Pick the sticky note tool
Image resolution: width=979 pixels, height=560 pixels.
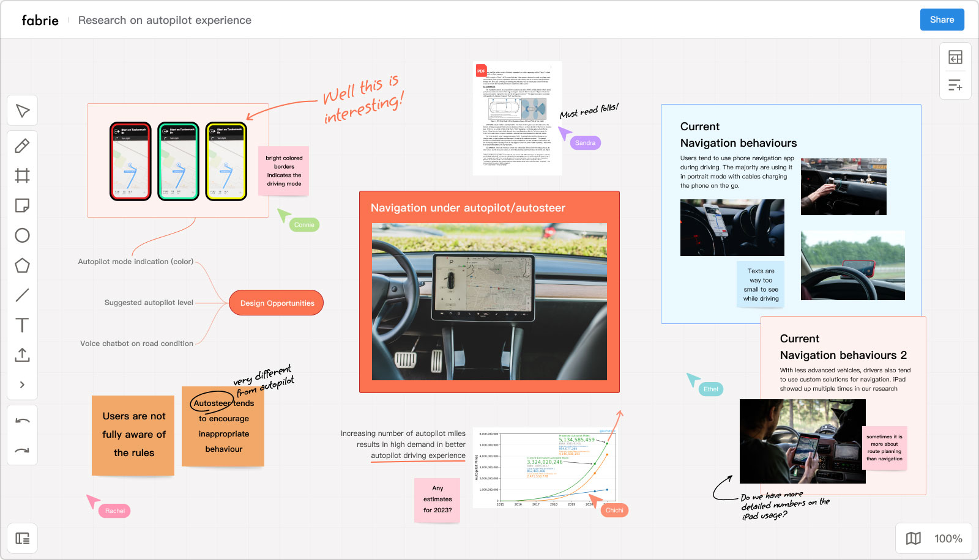[x=23, y=205]
